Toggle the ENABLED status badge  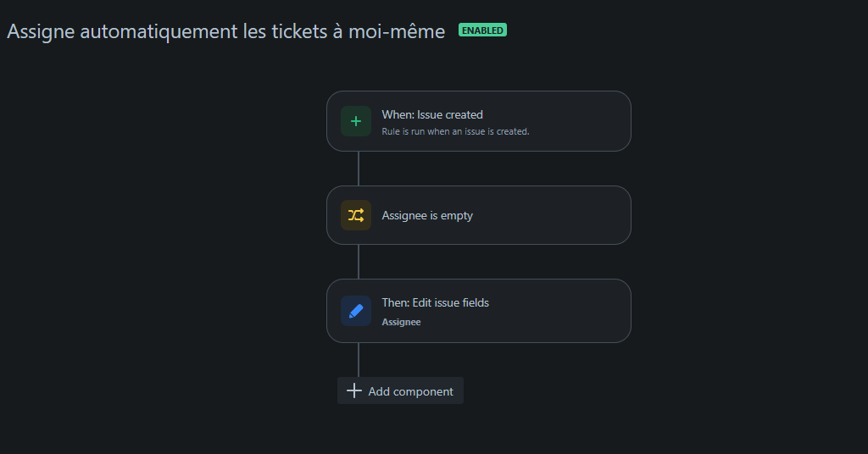tap(482, 30)
